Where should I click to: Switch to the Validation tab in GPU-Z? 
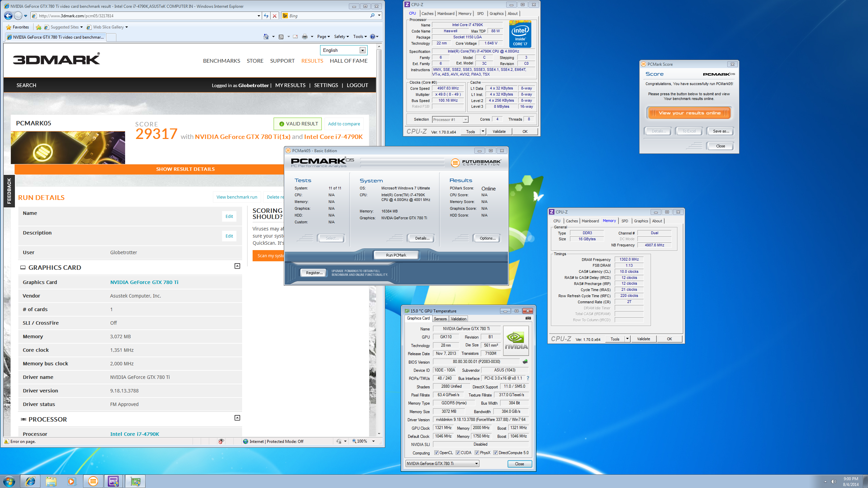click(x=458, y=319)
